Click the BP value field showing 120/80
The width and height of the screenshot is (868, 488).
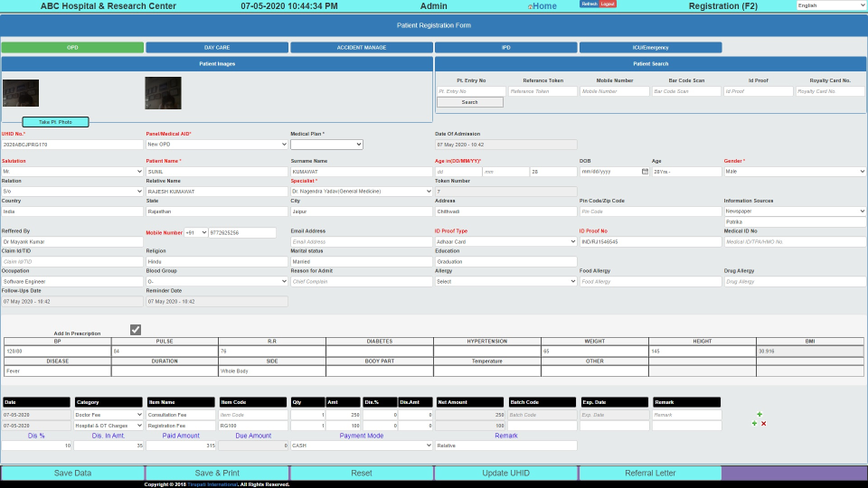coord(58,352)
